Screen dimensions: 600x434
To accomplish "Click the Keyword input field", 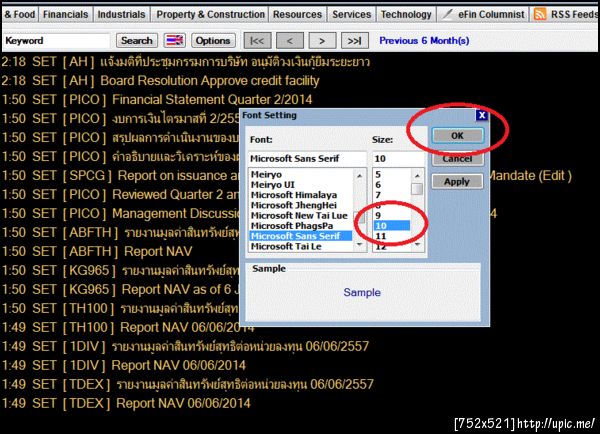I will (57, 40).
